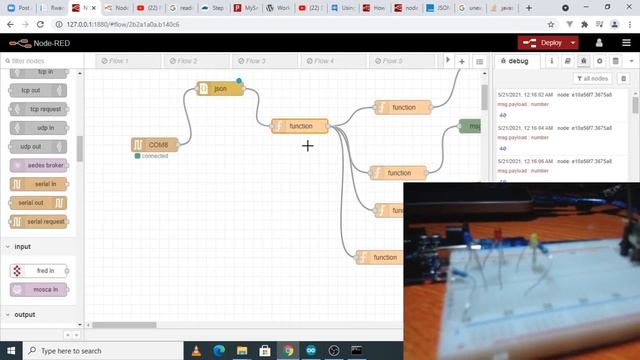
Task: Select the json node on the canvas
Action: click(220, 89)
